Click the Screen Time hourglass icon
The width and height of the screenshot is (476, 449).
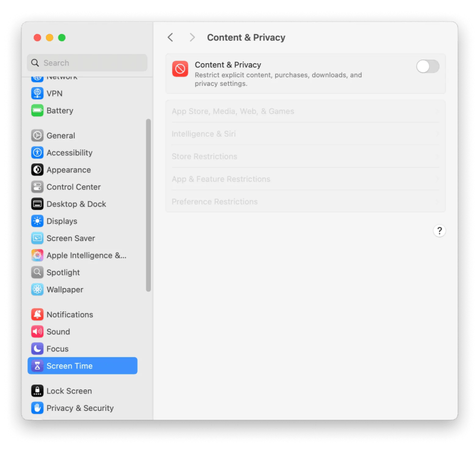tap(37, 366)
